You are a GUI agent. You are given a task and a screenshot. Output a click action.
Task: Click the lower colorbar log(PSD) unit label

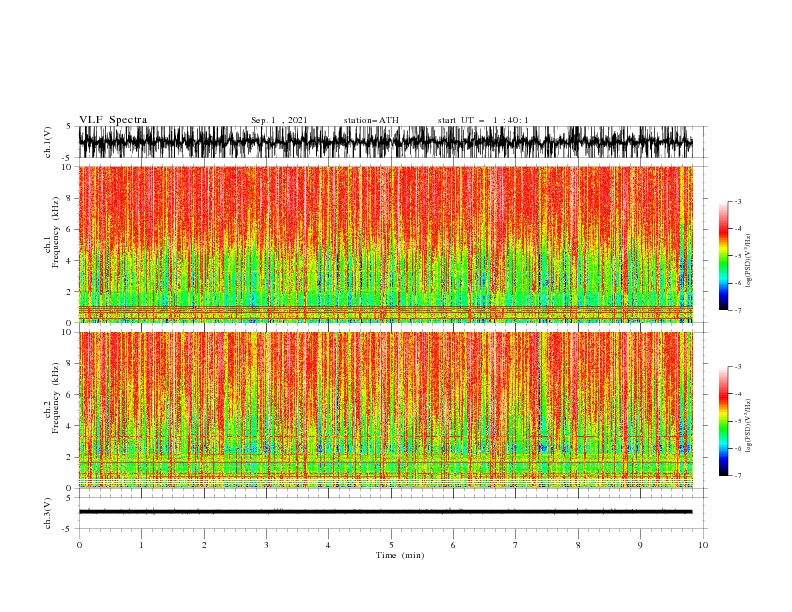749,426
